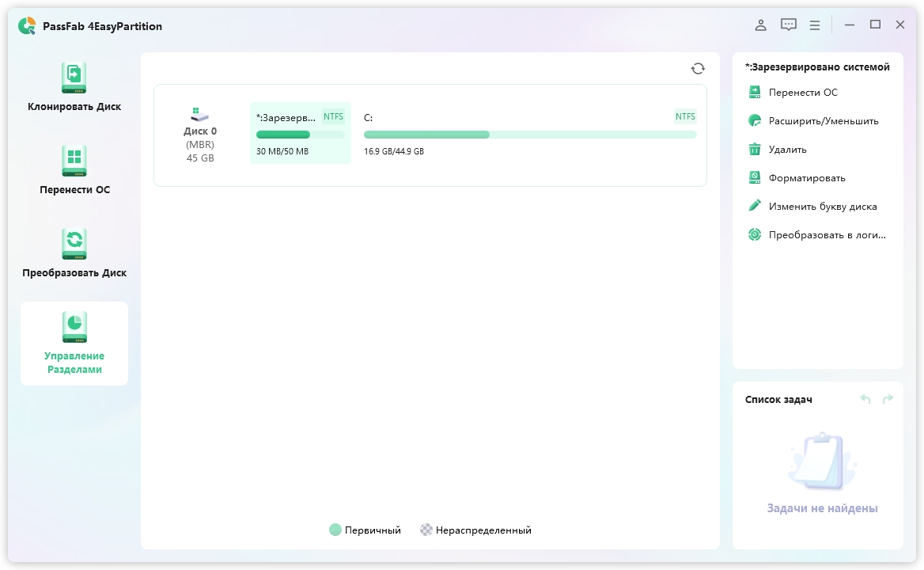
Task: Click the Удалить trash action
Action: (787, 150)
